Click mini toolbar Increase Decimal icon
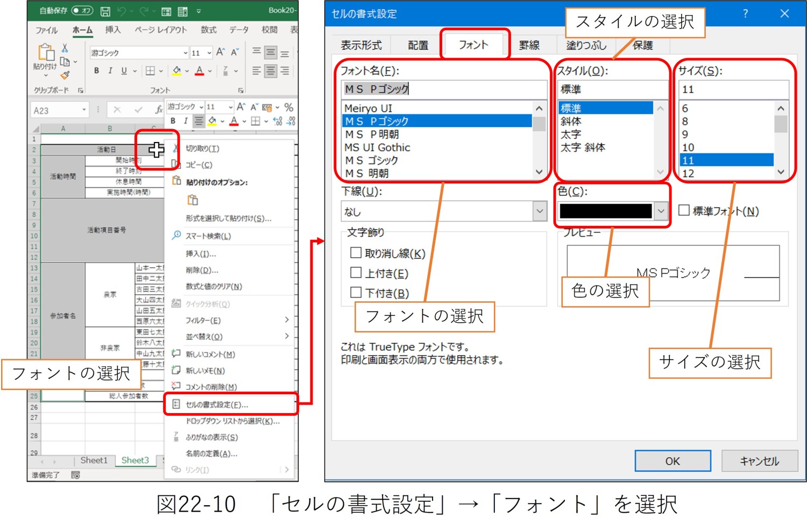Image resolution: width=807 pixels, height=532 pixels. (278, 121)
